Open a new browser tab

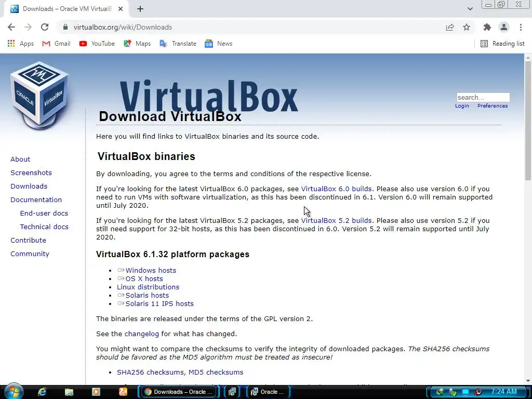click(140, 9)
